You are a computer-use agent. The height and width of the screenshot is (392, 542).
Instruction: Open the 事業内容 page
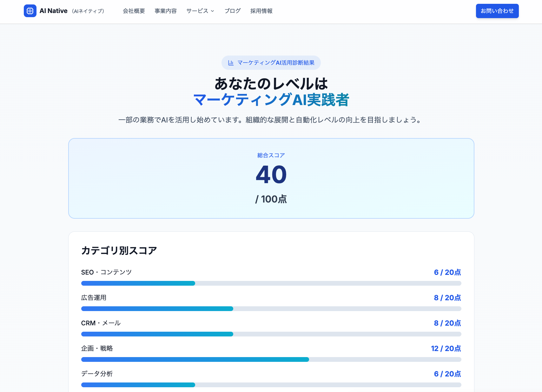(165, 11)
